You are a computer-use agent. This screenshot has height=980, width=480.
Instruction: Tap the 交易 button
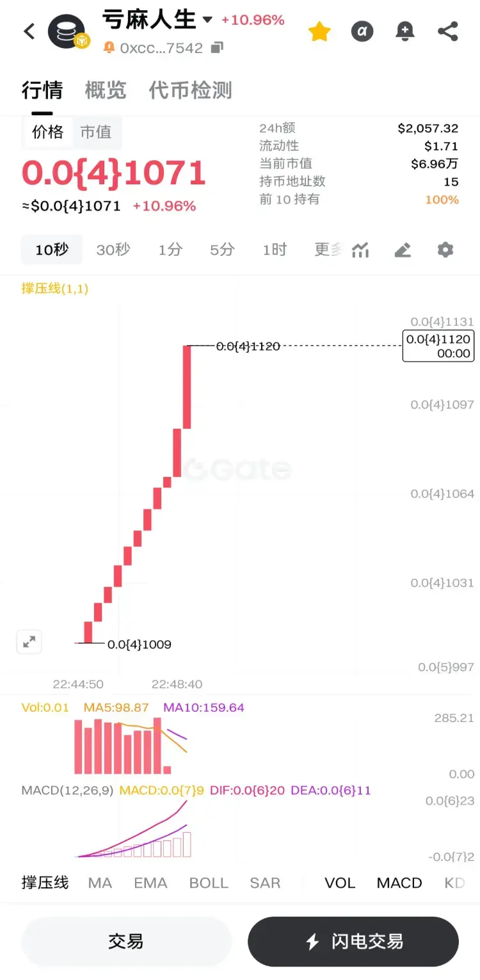click(126, 942)
